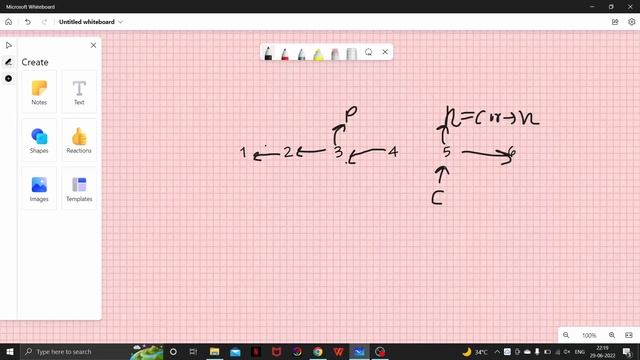The image size is (640, 360).
Task: Activate the Inking pen mode
Action: pos(9,62)
